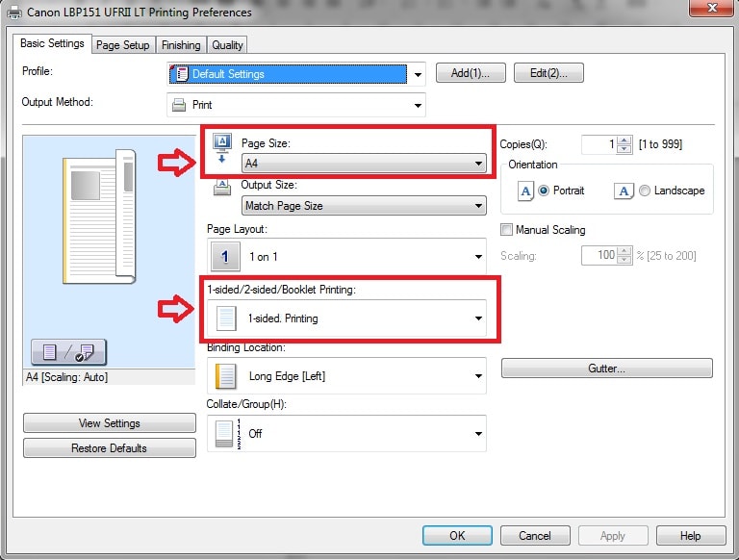Click the Default Settings profile icon

click(x=180, y=74)
